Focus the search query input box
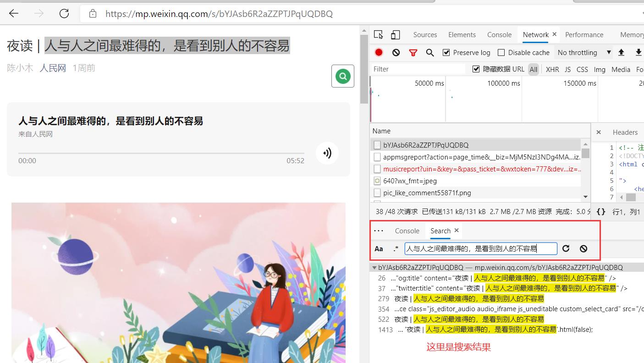 pyautogui.click(x=481, y=248)
